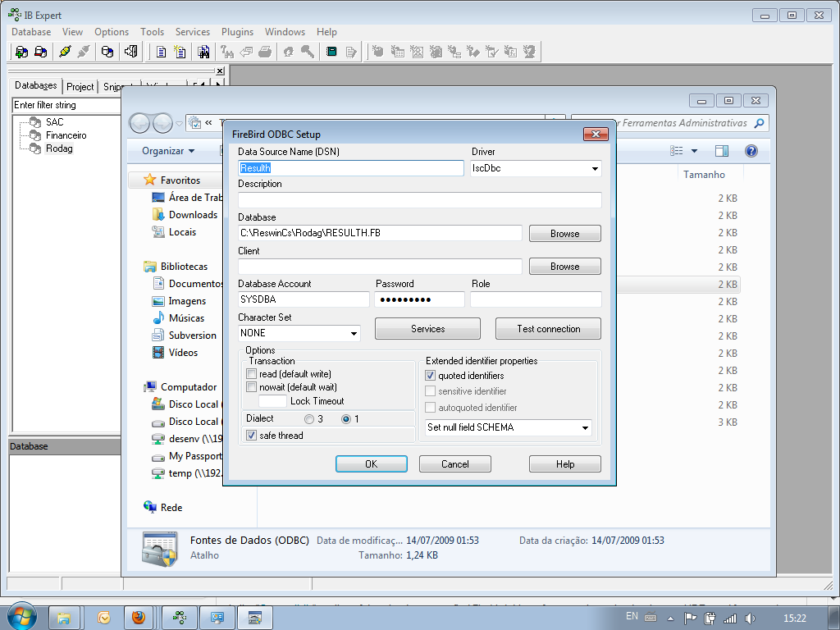Open Firefox from the taskbar
This screenshot has height=630, width=840.
[x=139, y=617]
